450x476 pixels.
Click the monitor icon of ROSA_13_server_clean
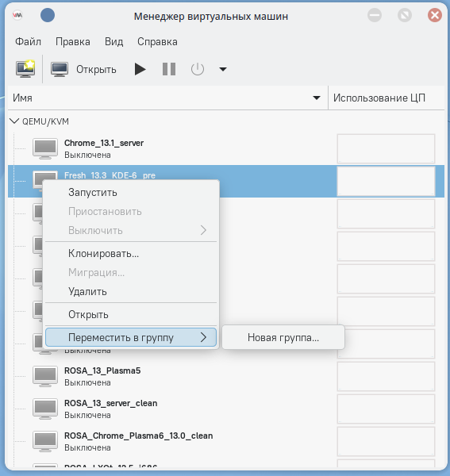point(45,409)
